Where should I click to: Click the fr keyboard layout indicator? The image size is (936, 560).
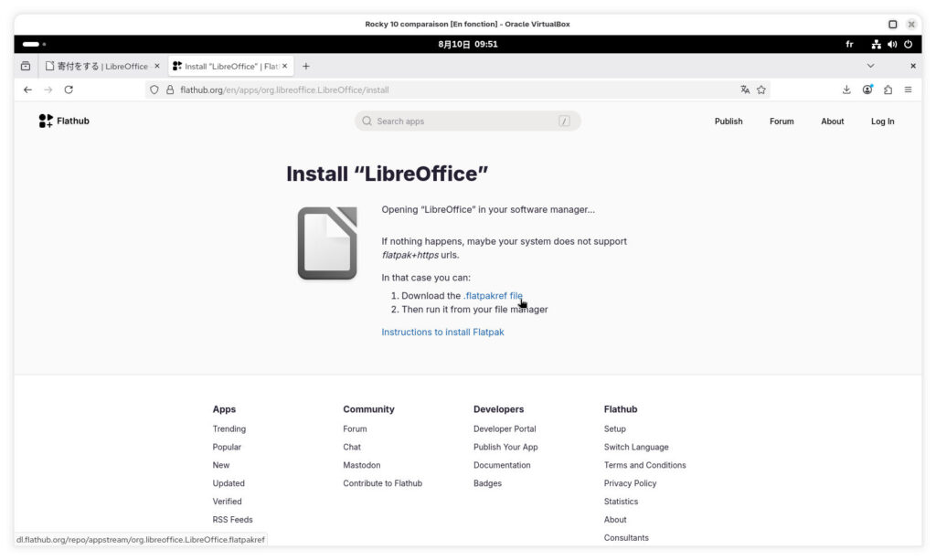[x=849, y=44]
